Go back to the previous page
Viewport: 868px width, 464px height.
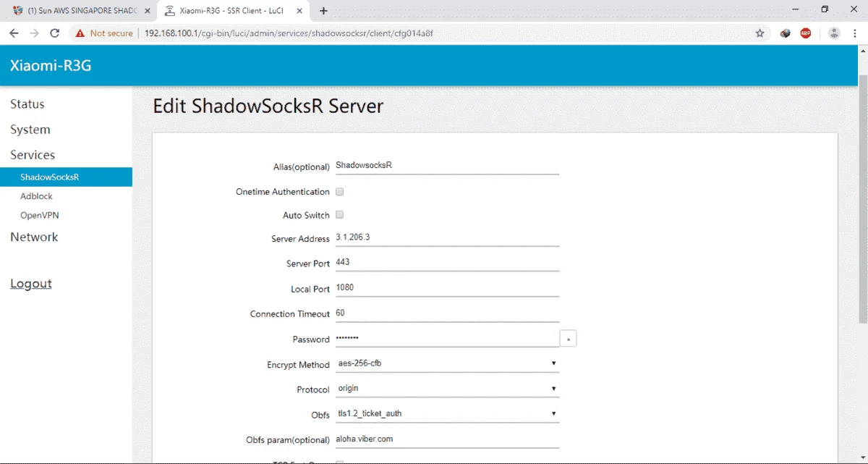click(x=14, y=33)
